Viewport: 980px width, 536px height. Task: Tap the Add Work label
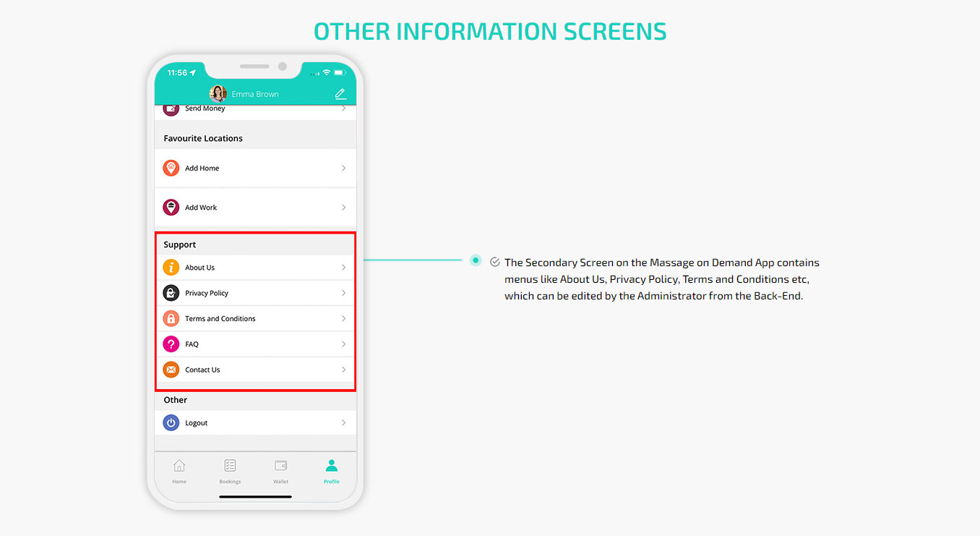pos(201,208)
